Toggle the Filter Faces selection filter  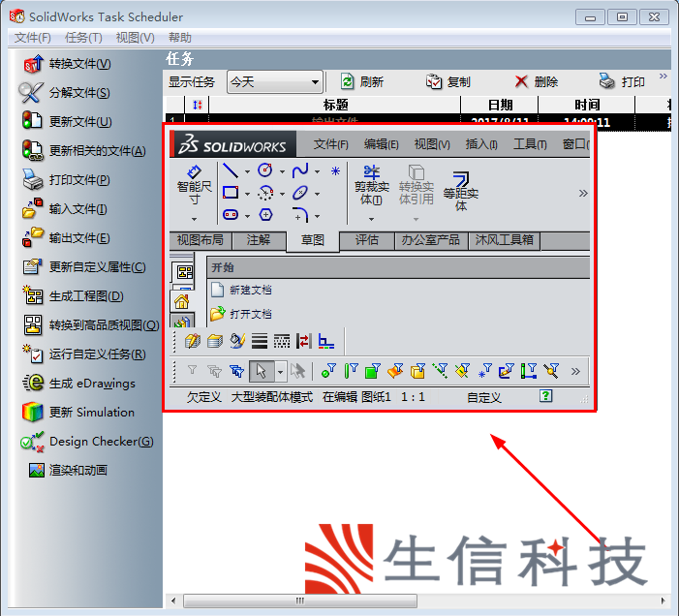373,371
